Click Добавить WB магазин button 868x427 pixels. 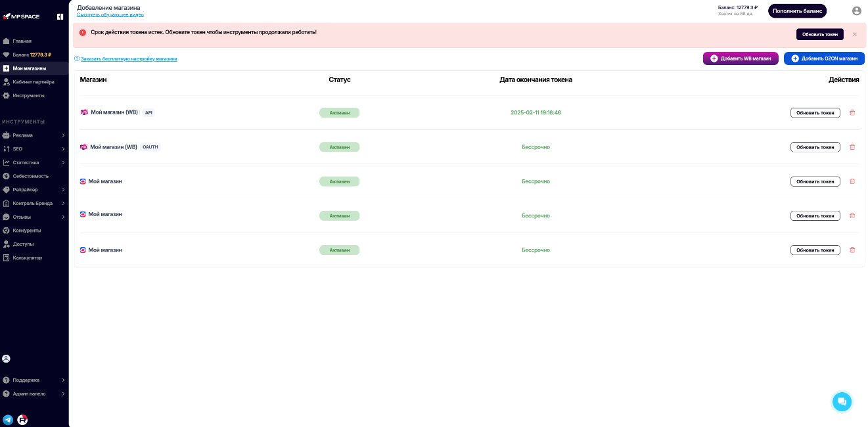[x=741, y=58]
